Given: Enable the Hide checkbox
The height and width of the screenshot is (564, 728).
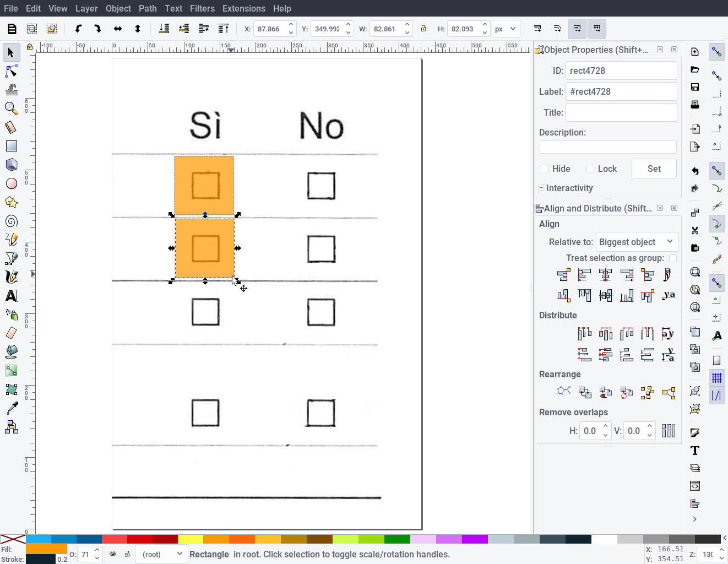Looking at the screenshot, I should pos(545,169).
